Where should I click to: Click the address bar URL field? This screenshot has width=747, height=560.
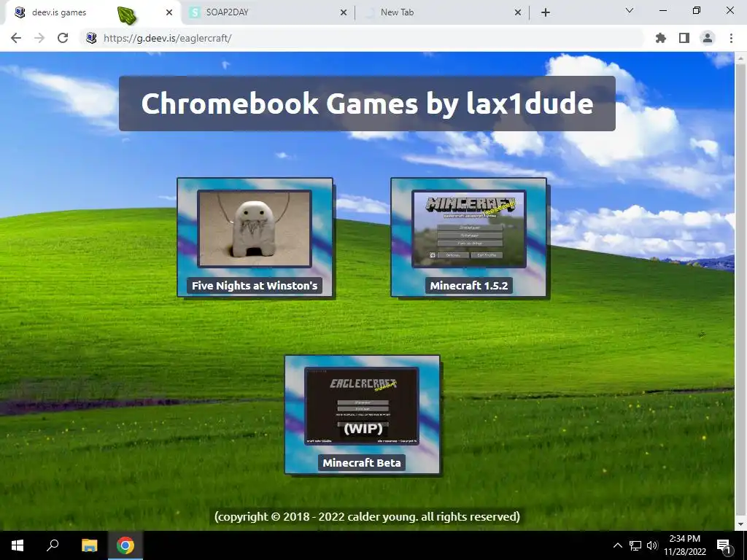362,38
